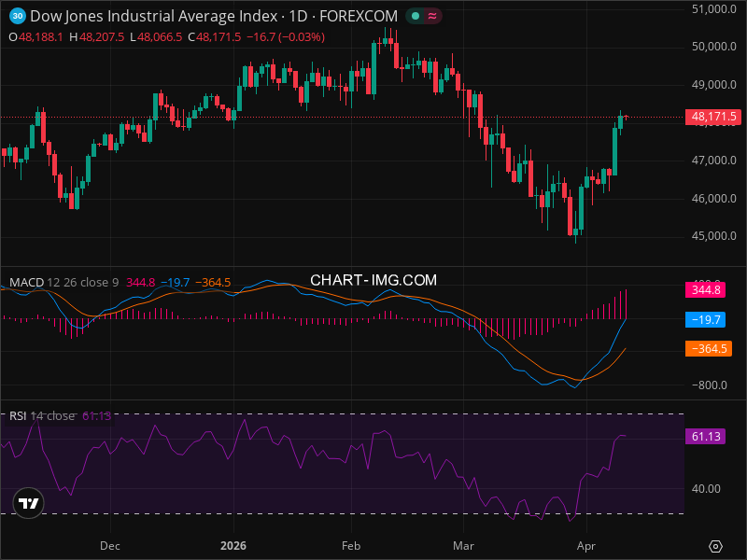Click the High value 48,207.5
Image resolution: width=747 pixels, height=560 pixels.
102,37
